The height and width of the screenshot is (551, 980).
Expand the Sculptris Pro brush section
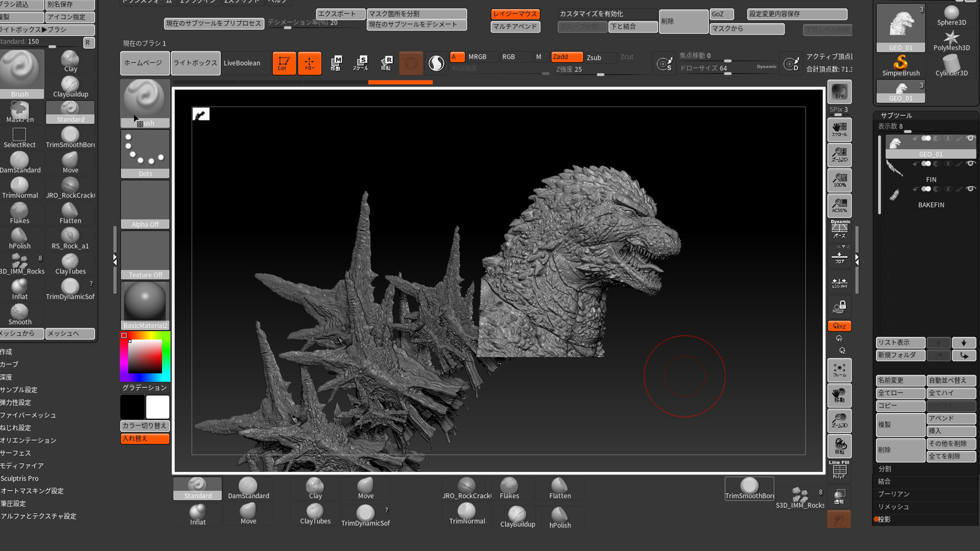click(19, 479)
